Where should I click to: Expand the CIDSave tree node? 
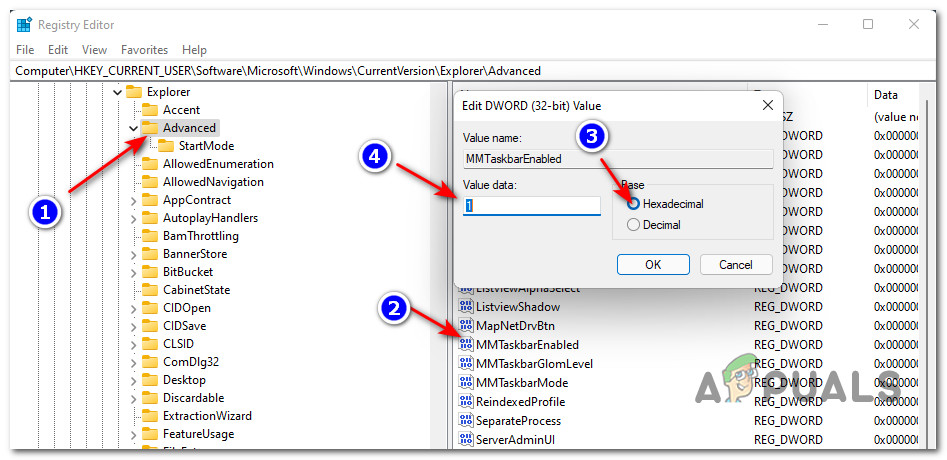point(133,326)
